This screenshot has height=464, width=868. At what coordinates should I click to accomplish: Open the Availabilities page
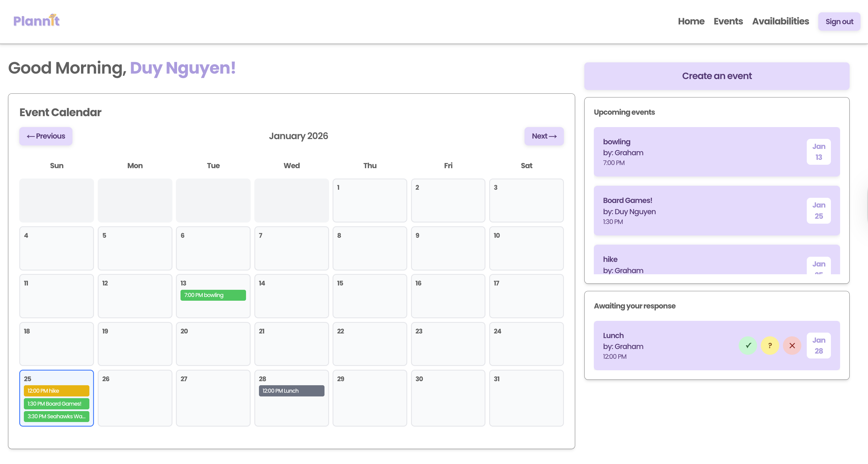point(780,21)
